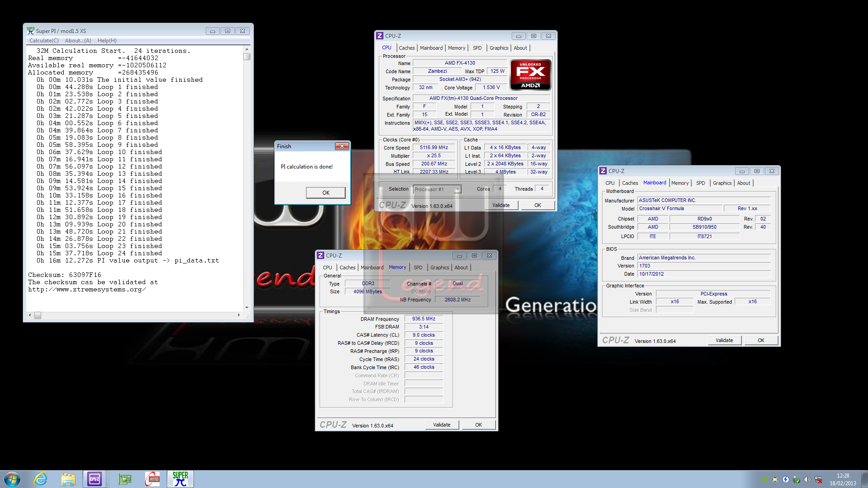
Task: Click OK in CPU-Z Mainboard window
Action: click(761, 340)
